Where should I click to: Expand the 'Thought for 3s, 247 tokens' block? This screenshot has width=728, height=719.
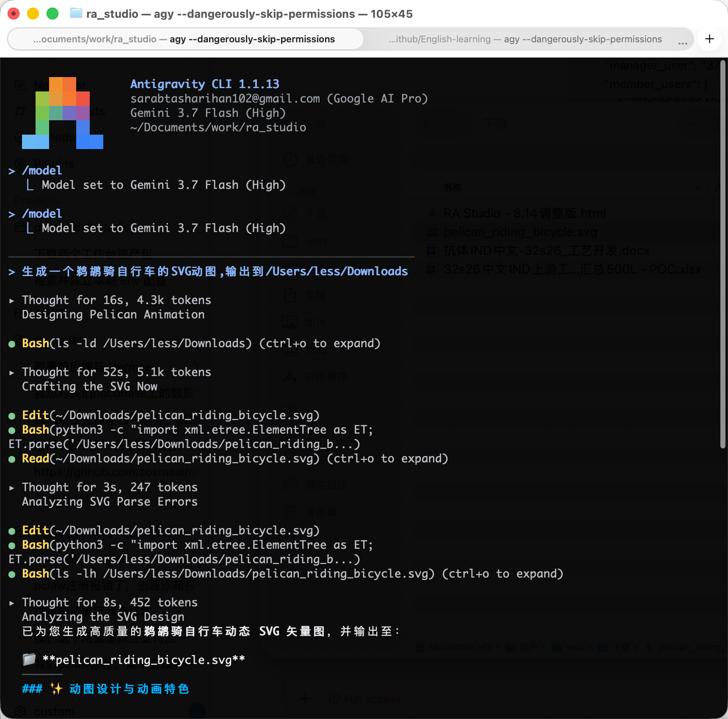[11, 487]
